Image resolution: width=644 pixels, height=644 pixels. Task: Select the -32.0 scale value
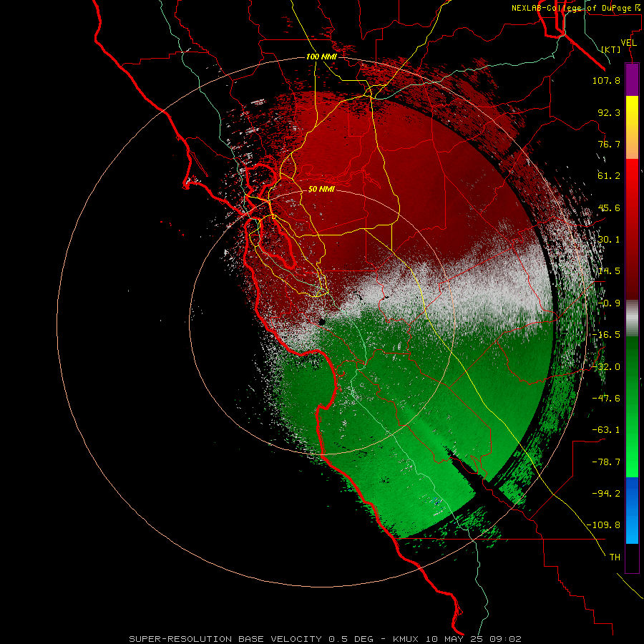606,367
